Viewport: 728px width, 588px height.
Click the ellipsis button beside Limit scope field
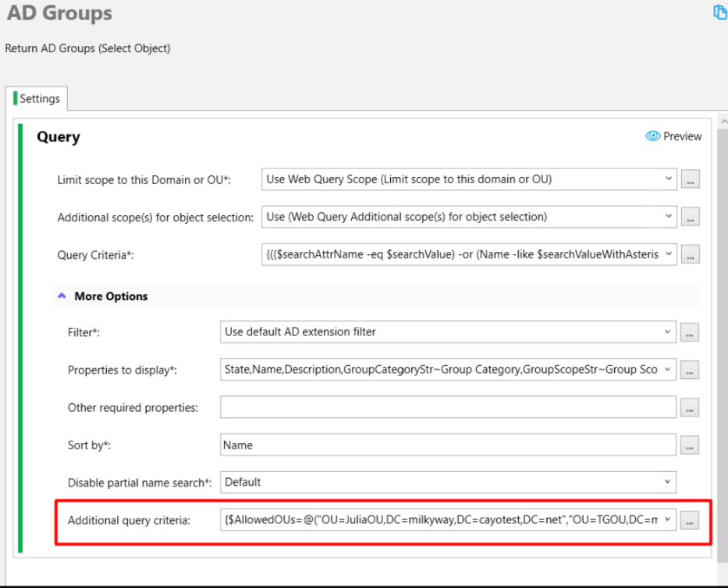point(691,179)
